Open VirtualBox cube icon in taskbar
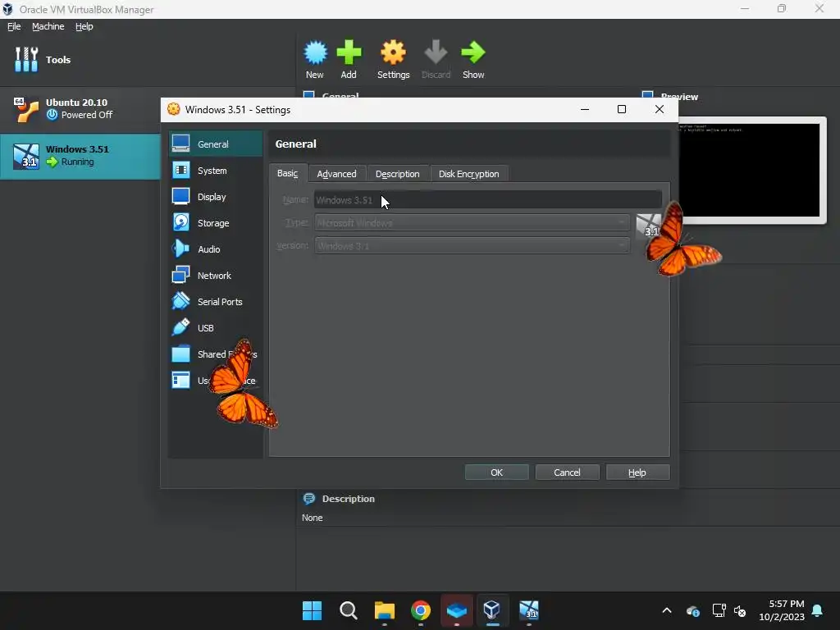 pyautogui.click(x=492, y=610)
